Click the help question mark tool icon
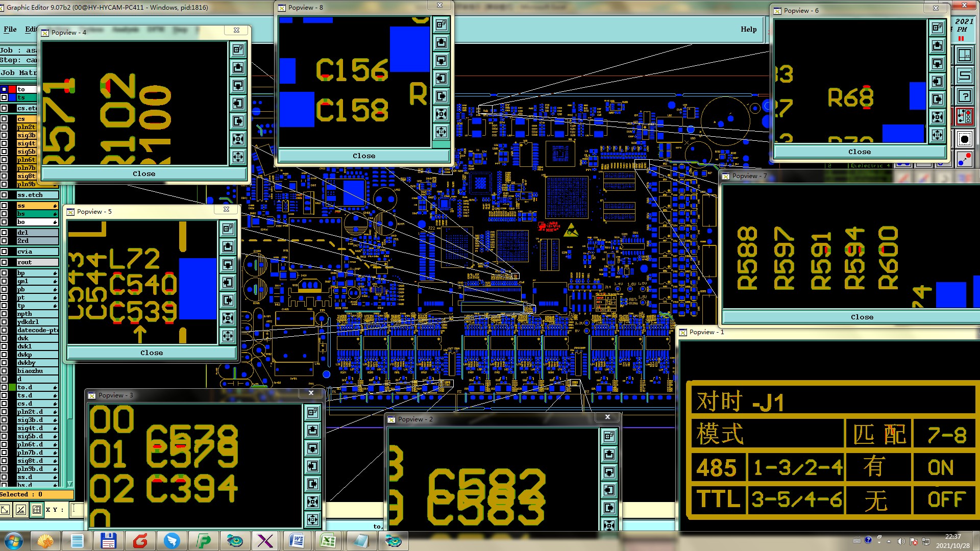The height and width of the screenshot is (551, 980). pos(964,96)
